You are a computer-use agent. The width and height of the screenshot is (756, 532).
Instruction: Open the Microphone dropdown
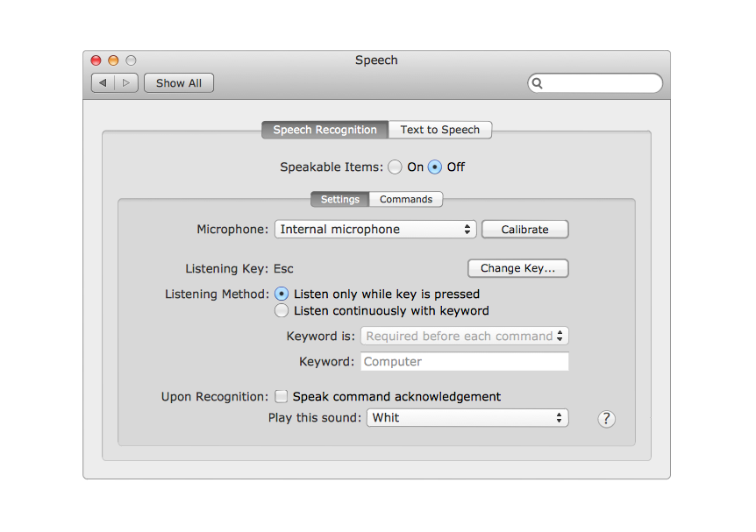[x=375, y=229]
